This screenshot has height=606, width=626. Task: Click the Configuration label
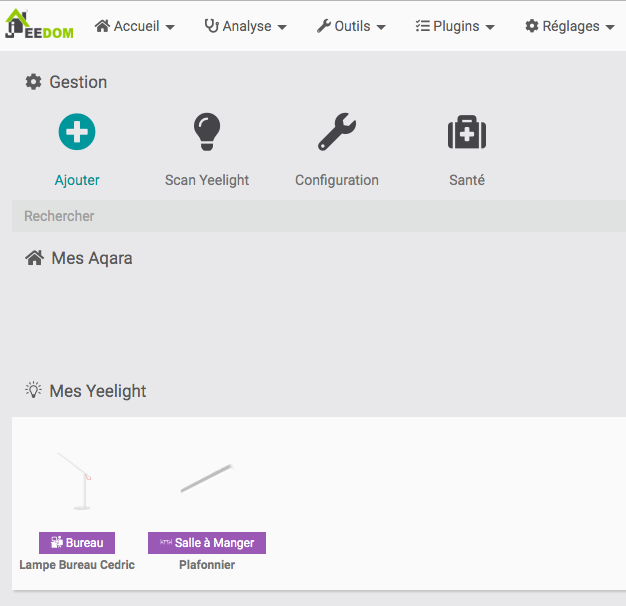(x=337, y=180)
